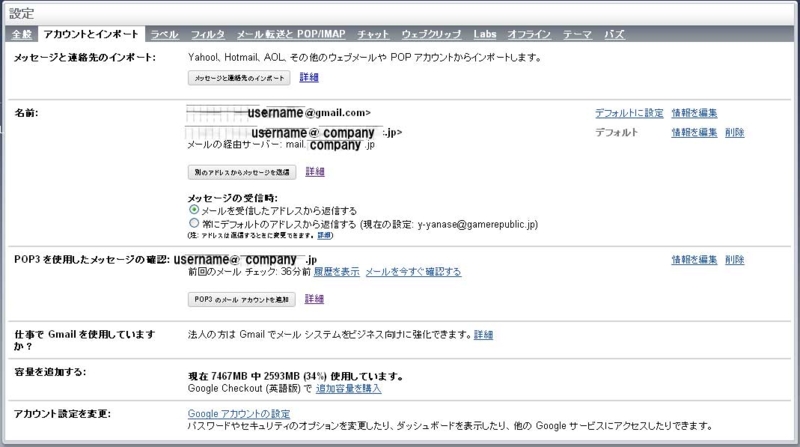Image resolution: width=800 pixels, height=447 pixels.
Task: Open the Labs tab
Action: click(x=485, y=34)
